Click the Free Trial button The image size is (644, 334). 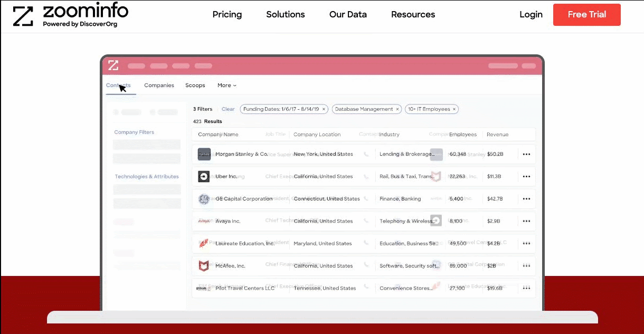pos(586,15)
